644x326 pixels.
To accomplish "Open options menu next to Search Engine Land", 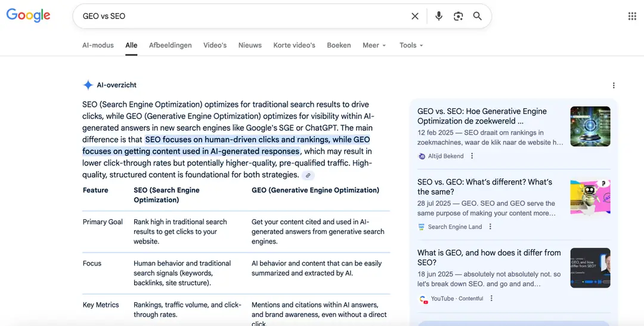I will pyautogui.click(x=490, y=226).
